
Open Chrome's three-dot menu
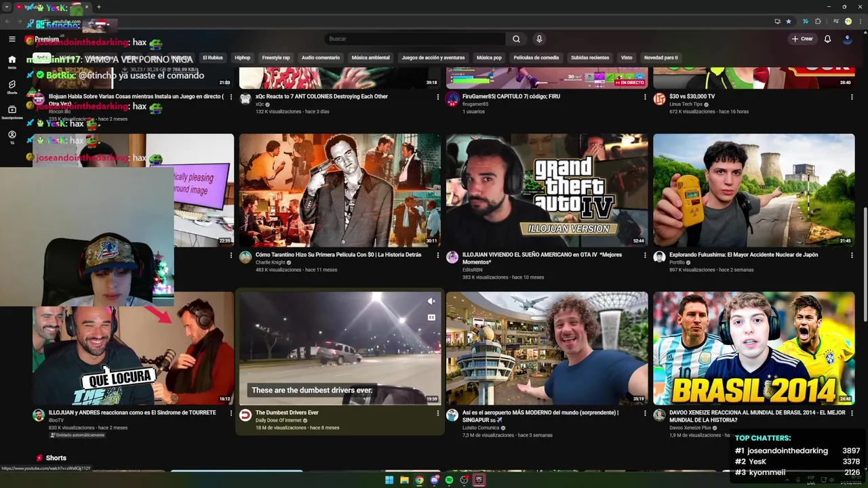coord(859,21)
